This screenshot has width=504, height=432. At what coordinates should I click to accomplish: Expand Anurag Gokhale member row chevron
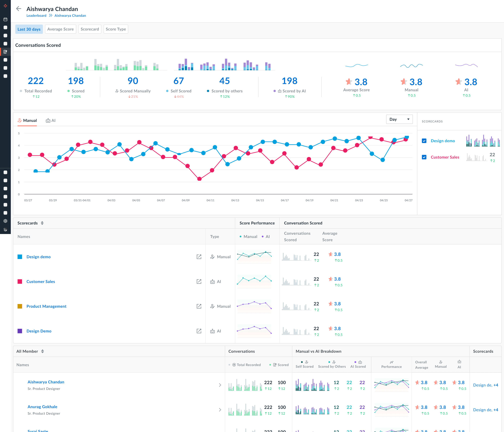click(x=220, y=410)
